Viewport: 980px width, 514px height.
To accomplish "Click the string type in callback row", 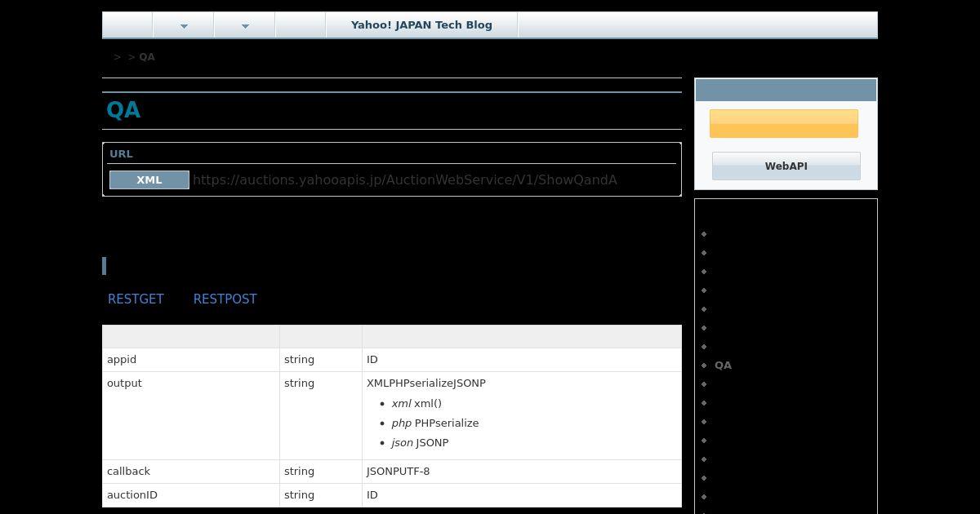I will (x=299, y=472).
